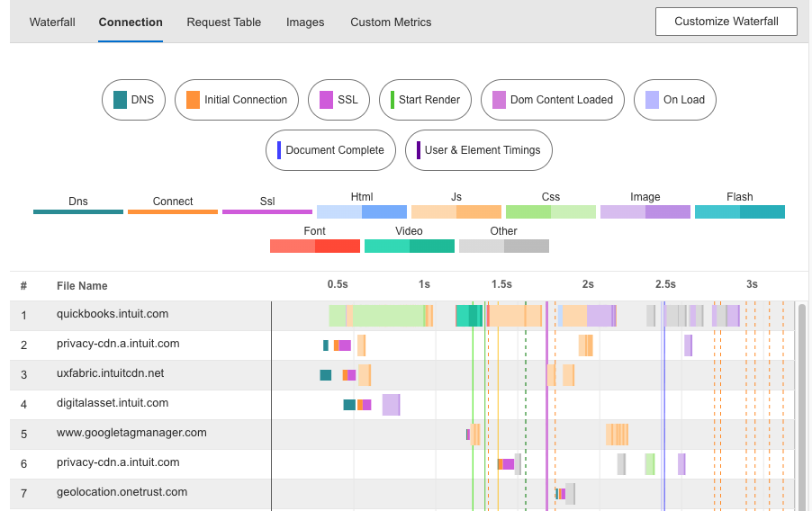Select the quickbooks.intuit.com row

(x=113, y=315)
